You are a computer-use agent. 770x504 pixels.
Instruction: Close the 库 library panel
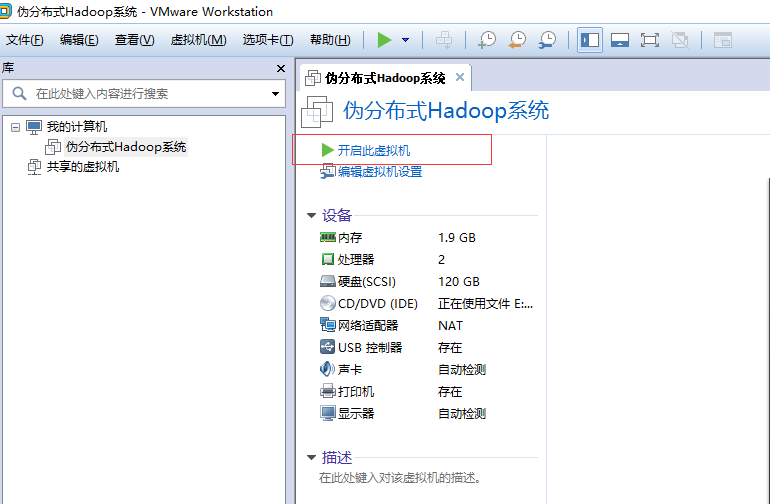point(281,68)
